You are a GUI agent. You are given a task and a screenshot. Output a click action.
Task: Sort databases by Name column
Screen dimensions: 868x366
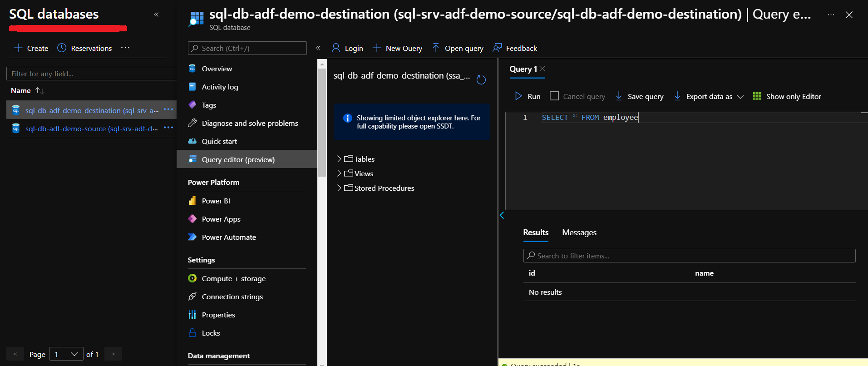click(x=27, y=91)
